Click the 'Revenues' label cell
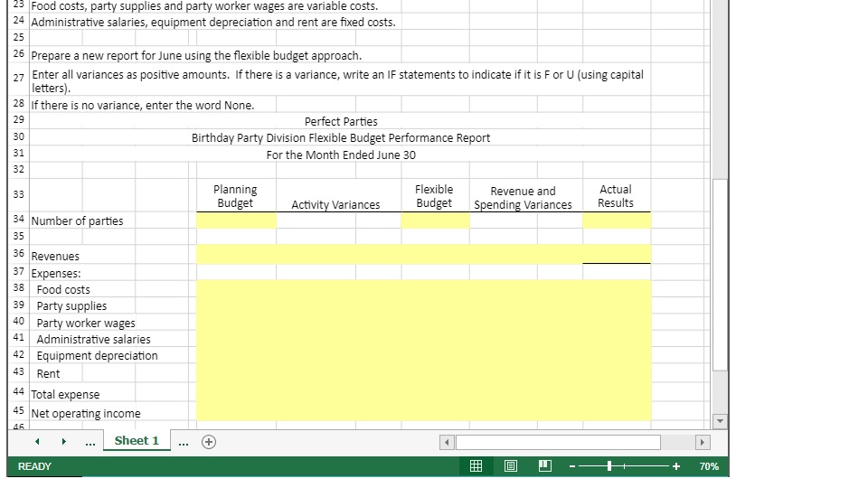The image size is (868, 488). tap(55, 256)
